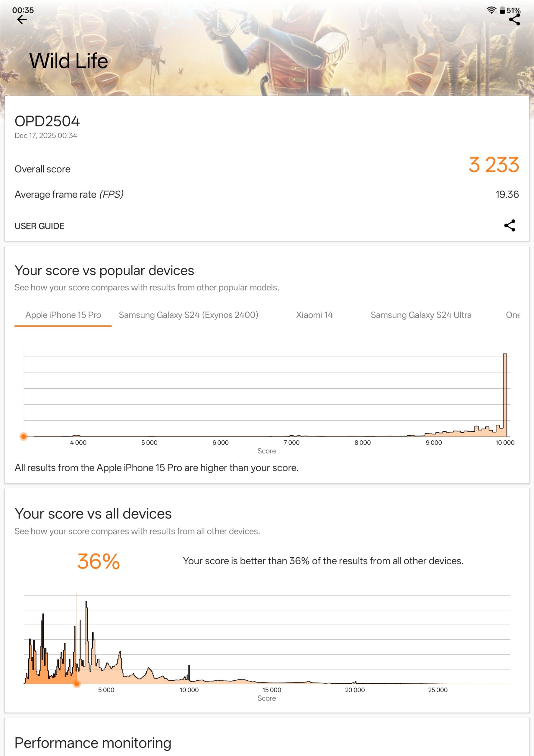Tap the Wild Life title
Viewport: 534px width, 756px height.
[x=69, y=61]
